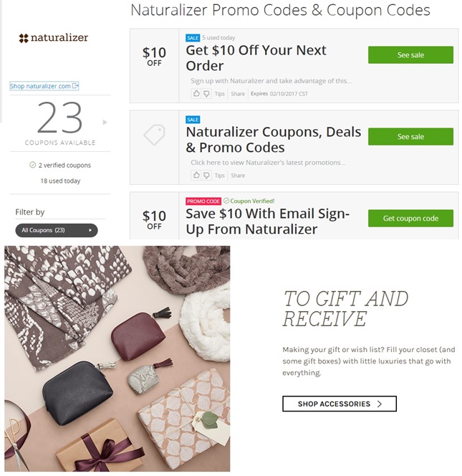Click the naturalizer logo
Screen dimensions: 462x476
[54, 38]
